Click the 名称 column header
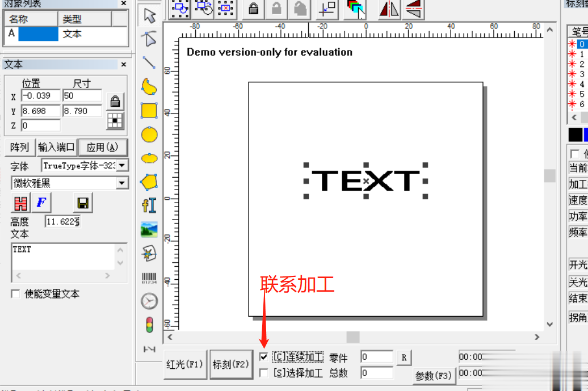 tap(31, 19)
